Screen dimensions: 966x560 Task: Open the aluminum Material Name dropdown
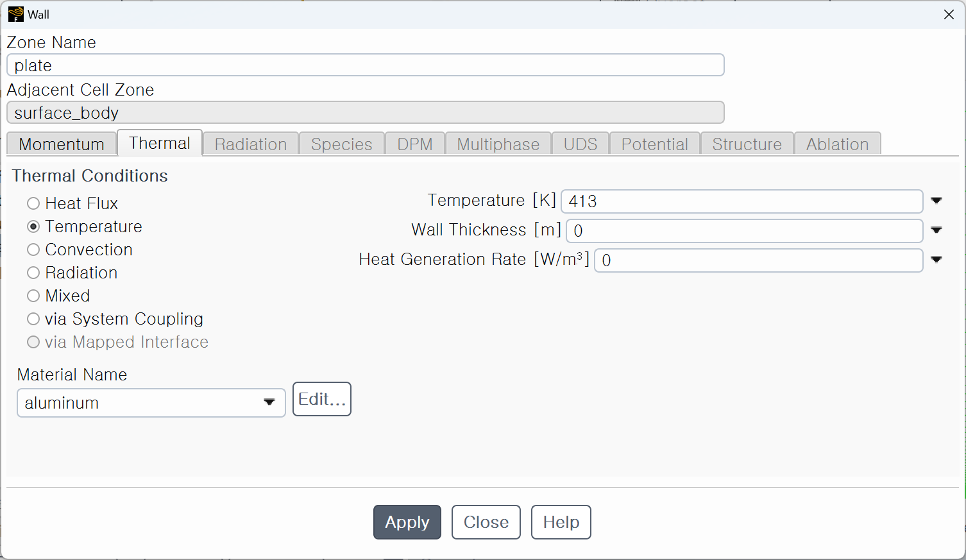[x=151, y=403]
